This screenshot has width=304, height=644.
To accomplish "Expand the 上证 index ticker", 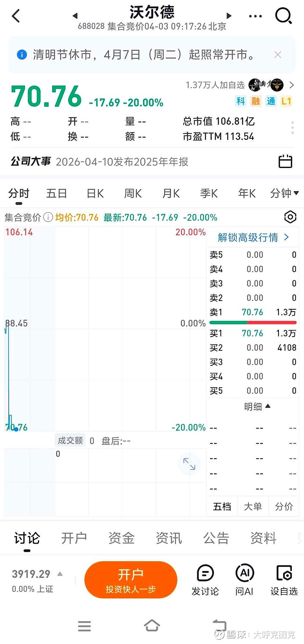I will pos(60,574).
